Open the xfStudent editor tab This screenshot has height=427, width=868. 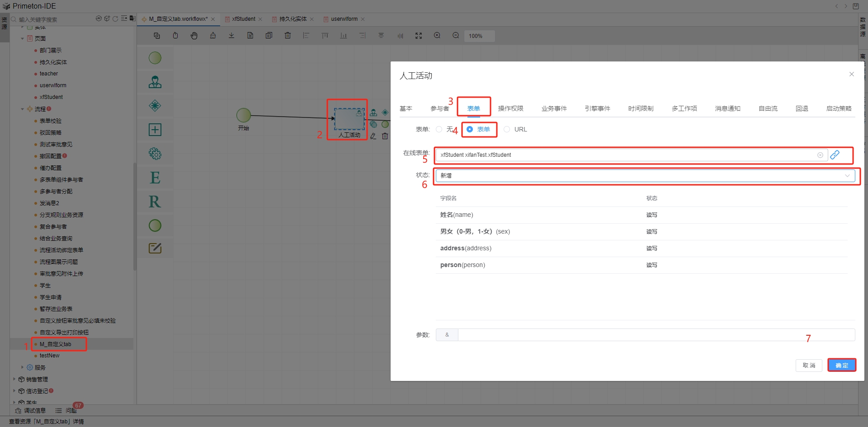(243, 19)
